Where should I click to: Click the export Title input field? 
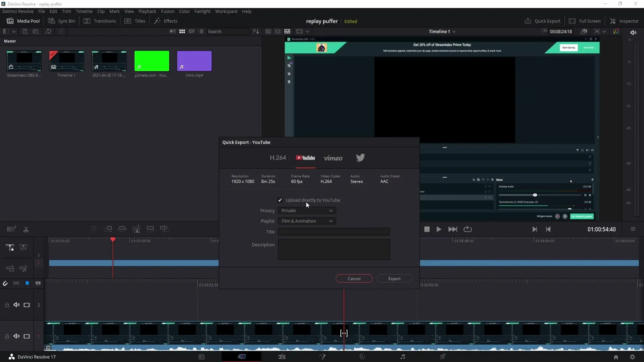coord(334,232)
